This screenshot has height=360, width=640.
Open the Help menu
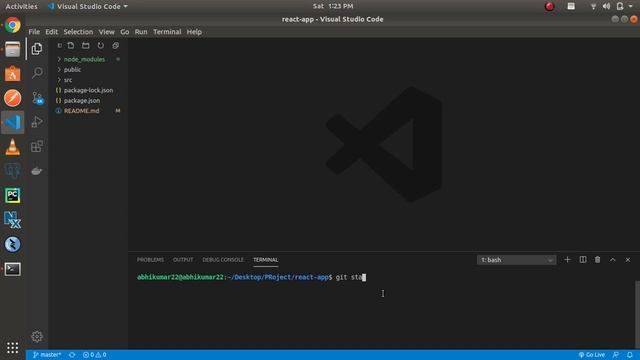click(194, 32)
